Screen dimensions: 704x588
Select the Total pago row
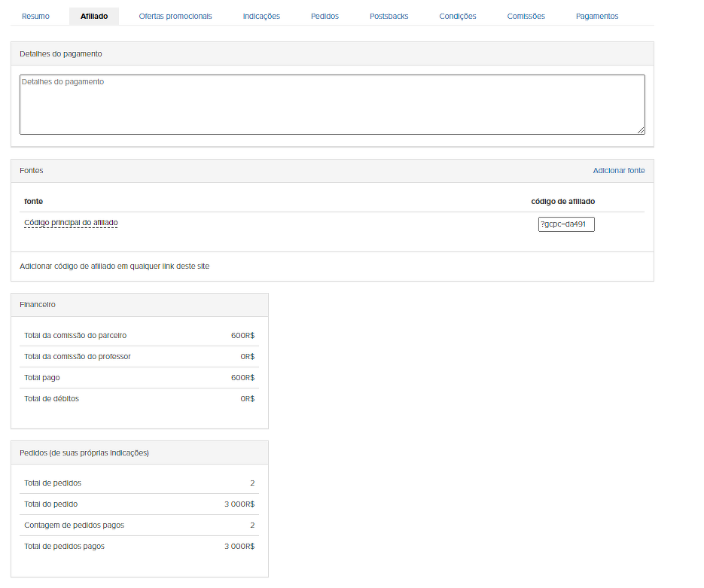[x=139, y=377]
